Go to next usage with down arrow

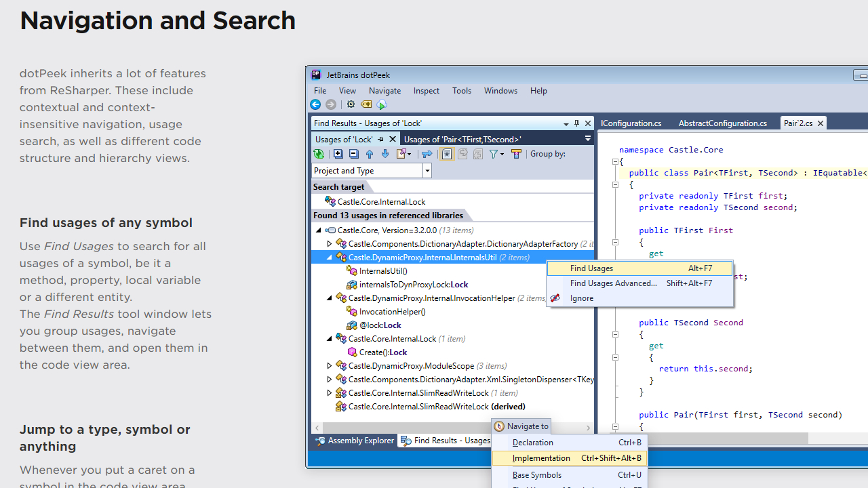(x=384, y=155)
